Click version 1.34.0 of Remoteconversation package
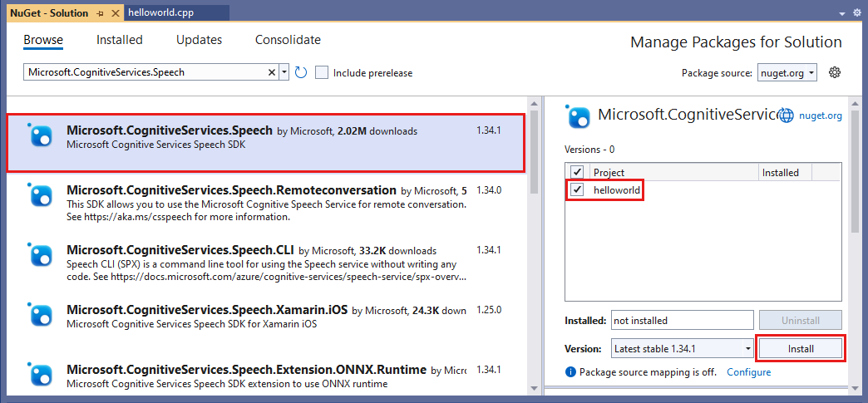 pyautogui.click(x=489, y=190)
